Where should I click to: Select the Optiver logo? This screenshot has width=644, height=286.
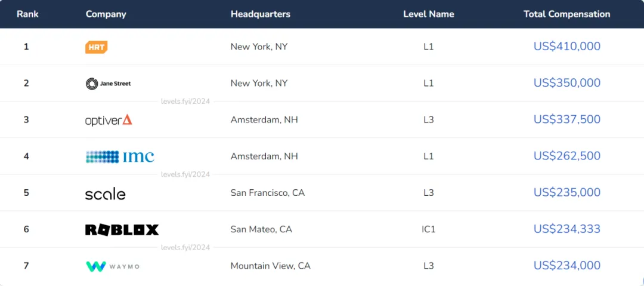[109, 120]
